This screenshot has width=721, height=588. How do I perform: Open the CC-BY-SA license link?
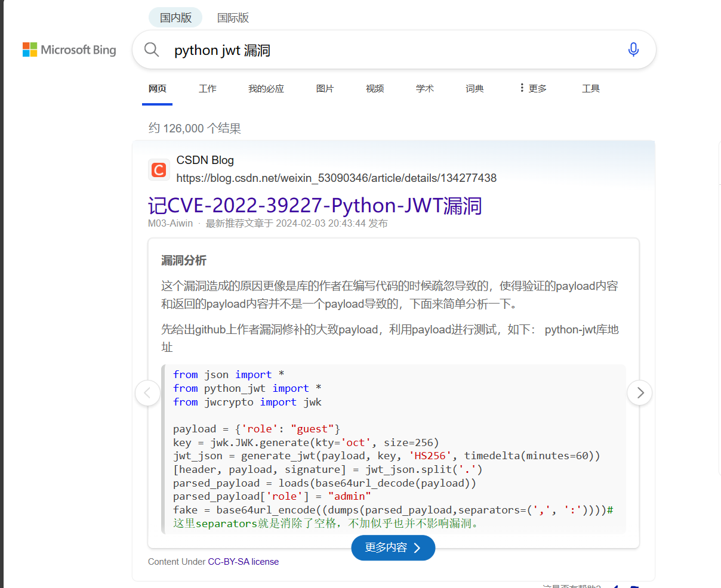click(243, 562)
